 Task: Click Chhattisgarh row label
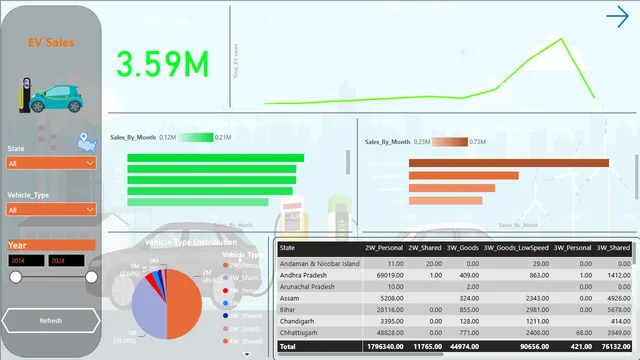(298, 333)
